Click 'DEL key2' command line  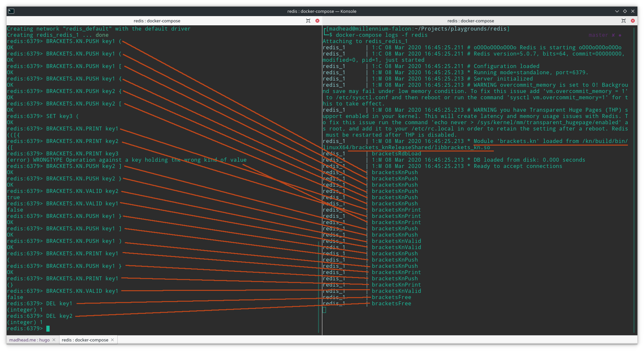click(59, 316)
